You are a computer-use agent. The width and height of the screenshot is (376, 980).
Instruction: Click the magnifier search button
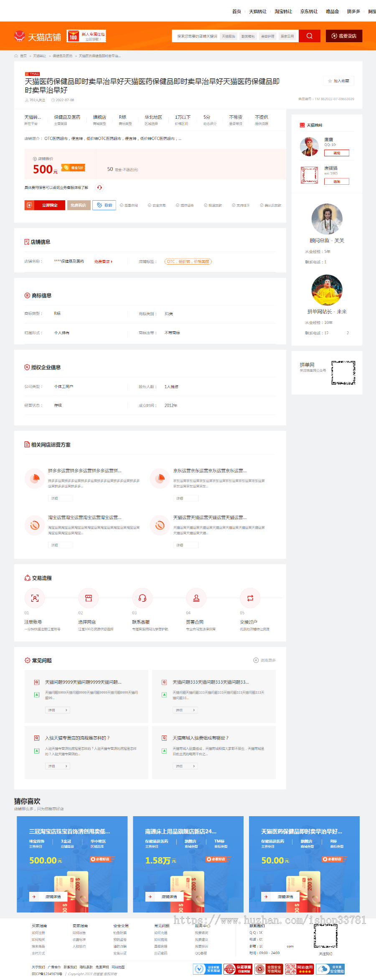point(309,36)
